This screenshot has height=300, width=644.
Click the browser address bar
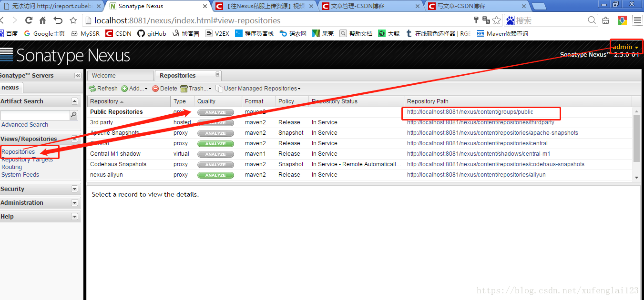(276, 20)
